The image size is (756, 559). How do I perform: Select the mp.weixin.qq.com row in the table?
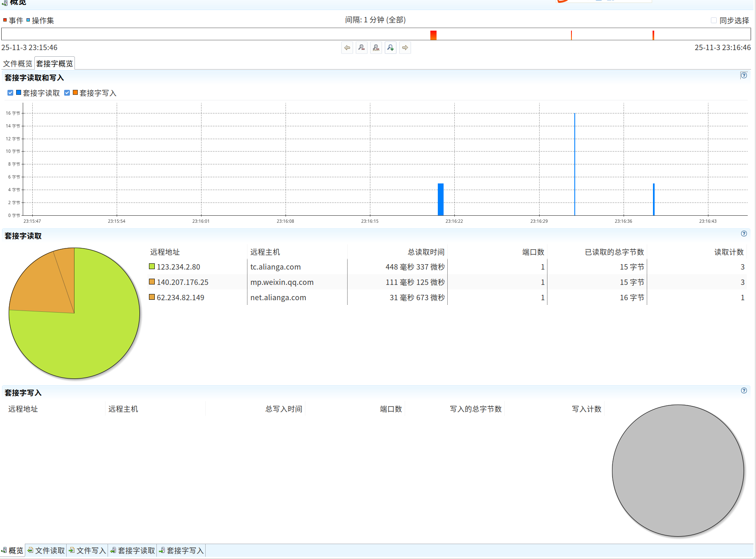coord(282,282)
